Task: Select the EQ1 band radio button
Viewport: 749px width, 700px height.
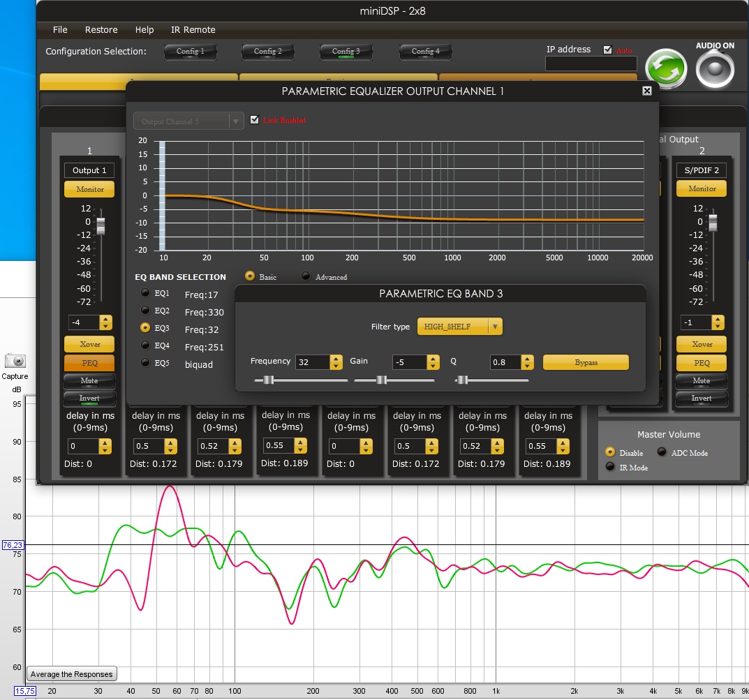Action: (x=145, y=292)
